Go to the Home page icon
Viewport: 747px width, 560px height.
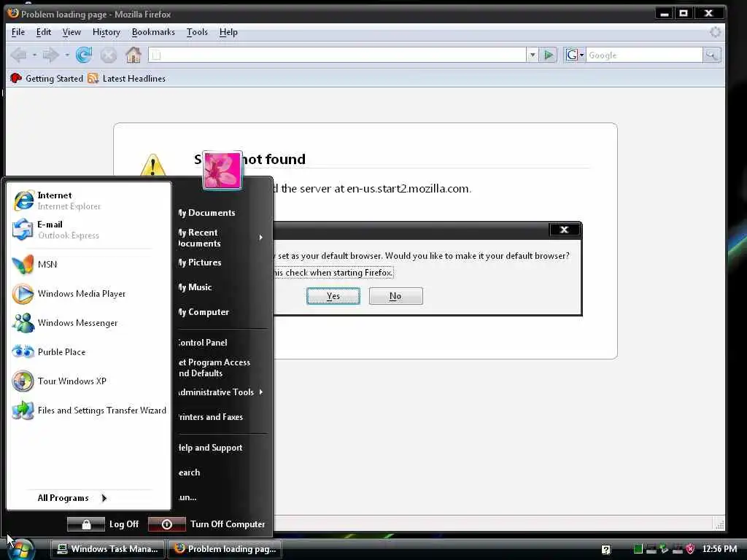tap(133, 55)
